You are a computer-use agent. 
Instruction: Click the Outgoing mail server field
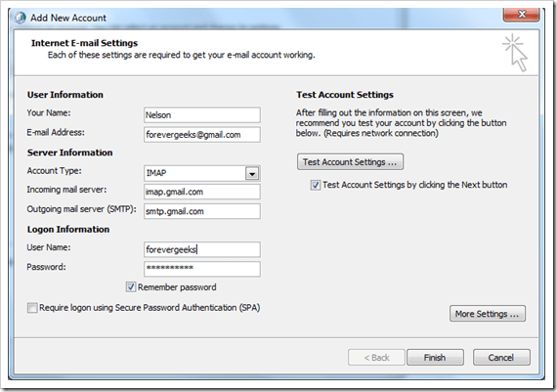coord(202,211)
